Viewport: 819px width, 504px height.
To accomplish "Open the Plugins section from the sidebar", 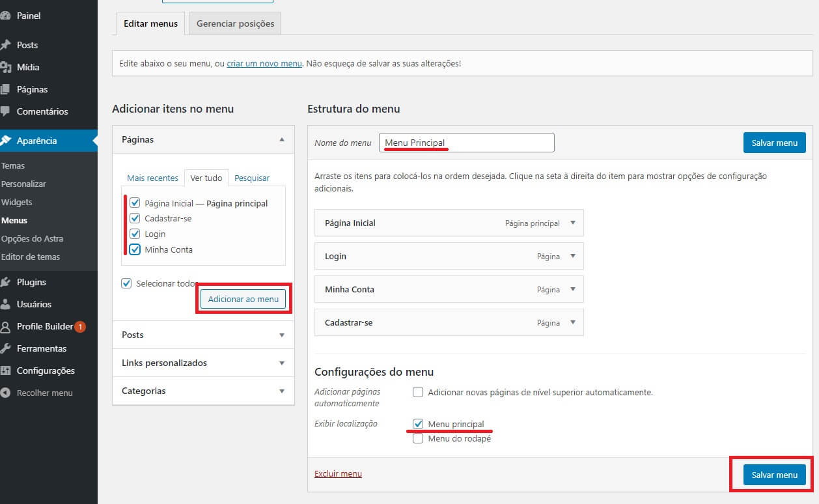I will pos(31,281).
